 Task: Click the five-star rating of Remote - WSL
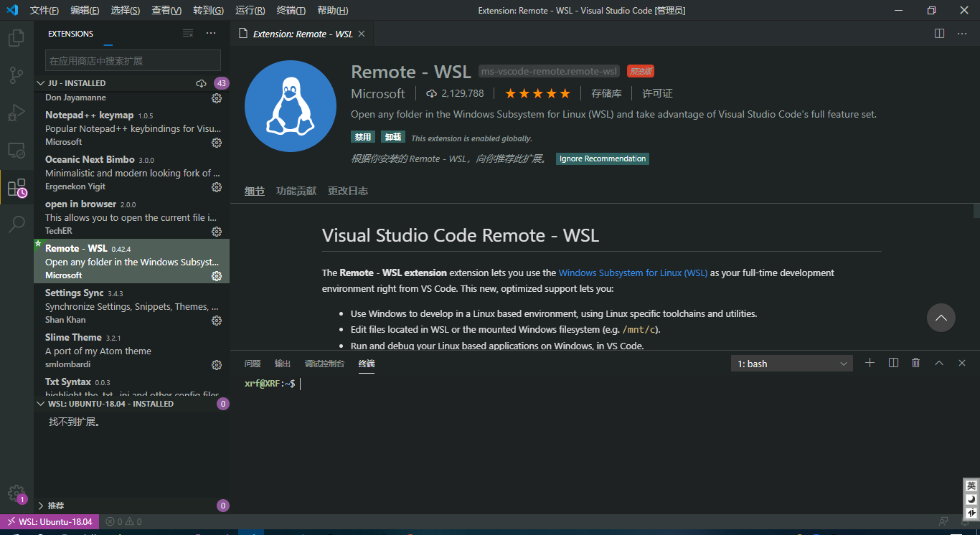[538, 93]
